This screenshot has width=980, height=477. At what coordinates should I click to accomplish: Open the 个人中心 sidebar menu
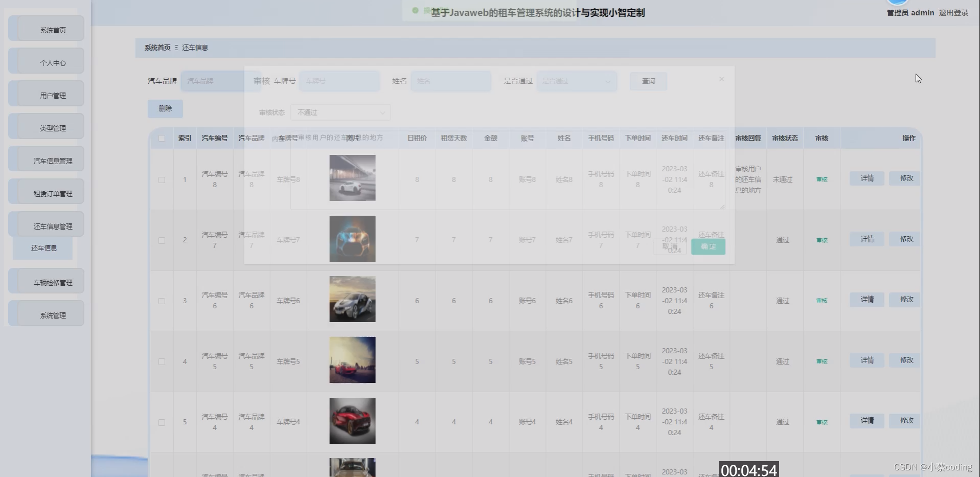coord(46,61)
